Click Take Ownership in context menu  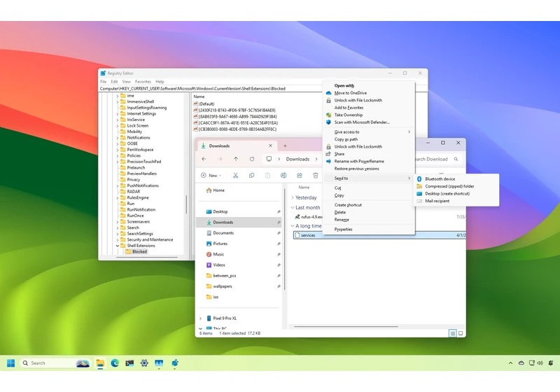coord(369,115)
